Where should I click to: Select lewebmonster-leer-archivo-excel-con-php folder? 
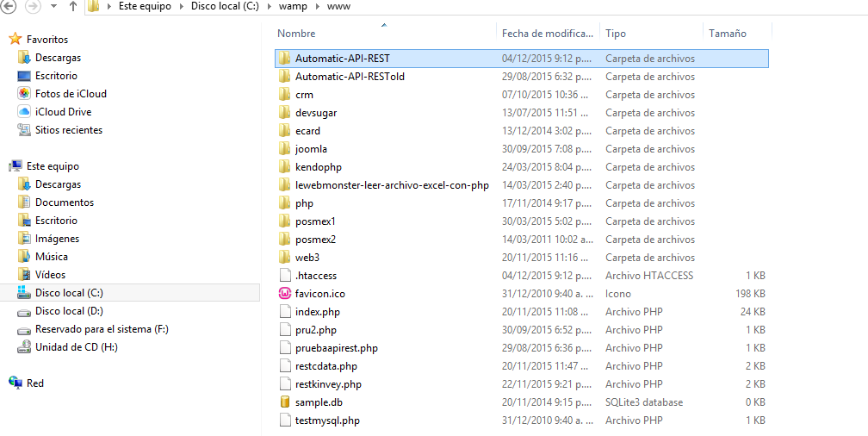pyautogui.click(x=392, y=185)
